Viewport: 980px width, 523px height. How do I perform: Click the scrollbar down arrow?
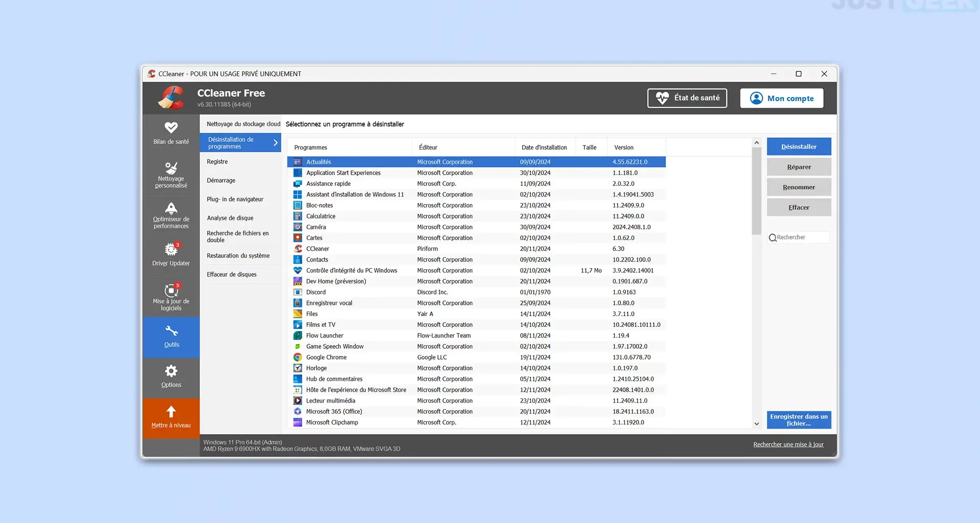(756, 424)
